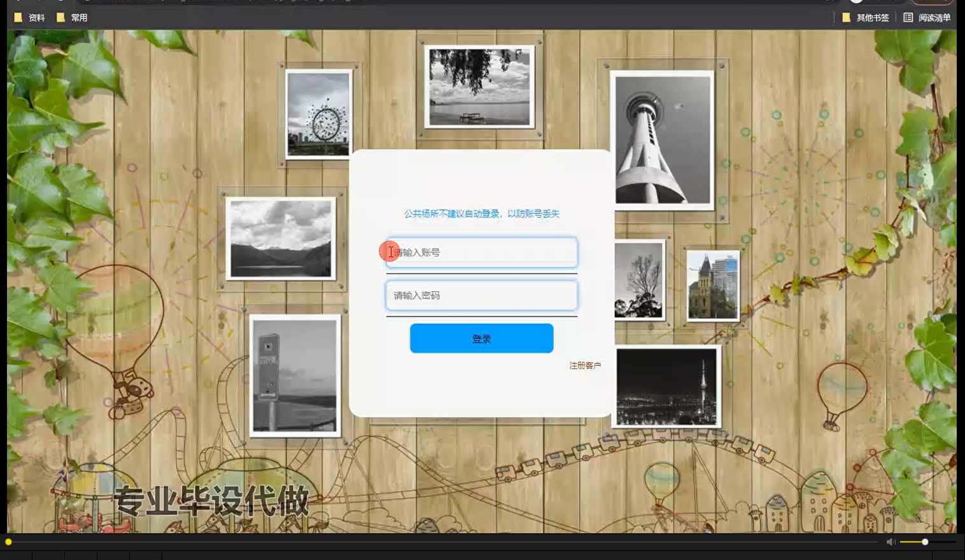This screenshot has height=560, width=965.
Task: Click the 常用 bookmarks folder icon
Action: click(x=60, y=17)
